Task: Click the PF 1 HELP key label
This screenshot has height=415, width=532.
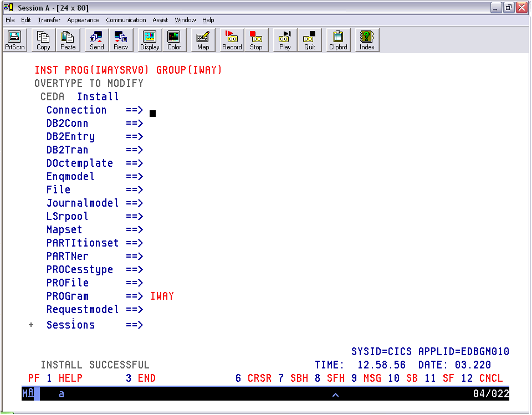Action: tap(55, 378)
